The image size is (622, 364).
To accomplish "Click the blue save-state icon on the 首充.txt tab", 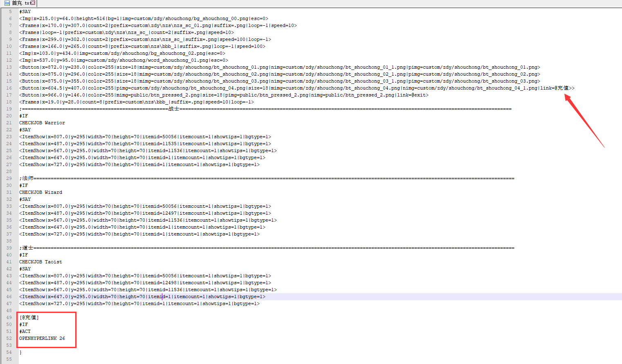I will pos(7,3).
